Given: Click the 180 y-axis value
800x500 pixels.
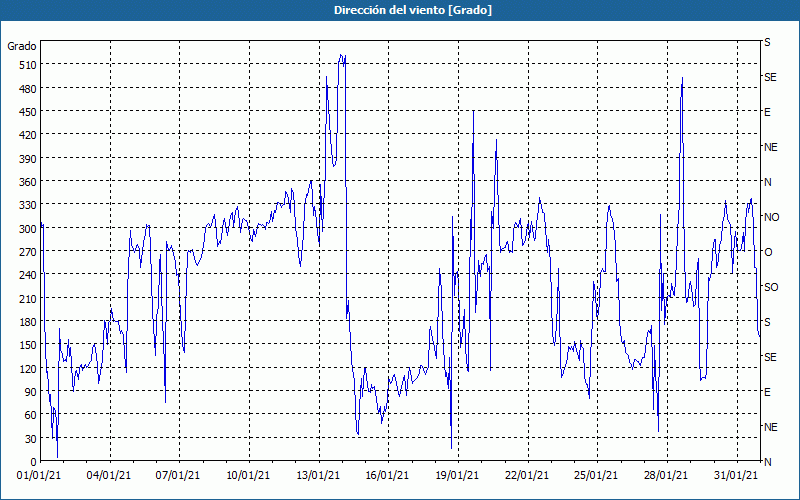Looking at the screenshot, I should pos(27,322).
